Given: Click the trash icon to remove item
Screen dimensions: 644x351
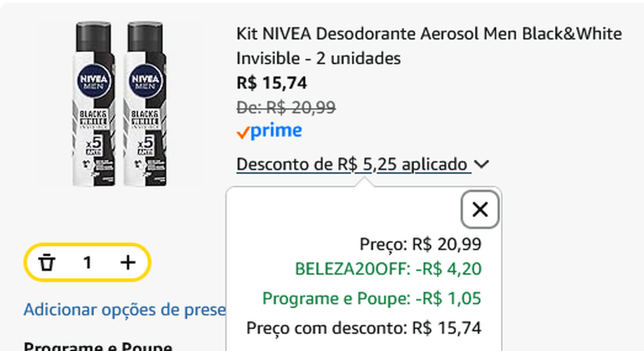Looking at the screenshot, I should pos(47,263).
